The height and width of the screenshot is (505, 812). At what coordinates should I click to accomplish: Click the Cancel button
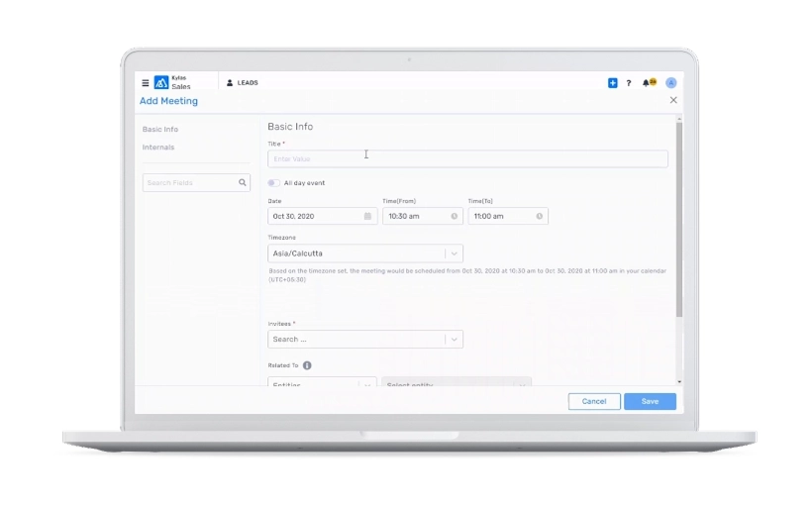pos(594,401)
